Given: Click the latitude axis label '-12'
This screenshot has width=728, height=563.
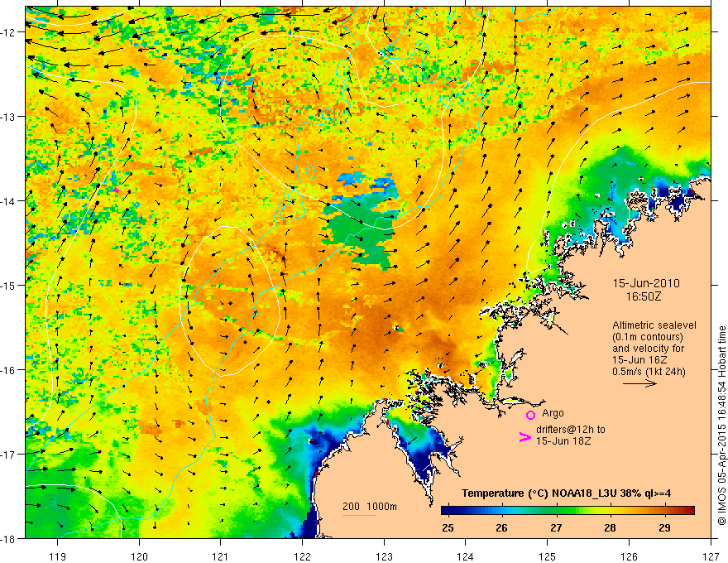Looking at the screenshot, I should point(8,32).
